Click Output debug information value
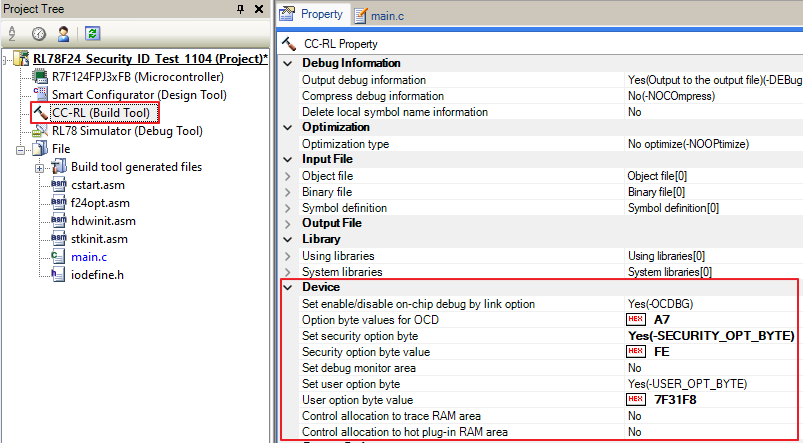 coord(715,80)
